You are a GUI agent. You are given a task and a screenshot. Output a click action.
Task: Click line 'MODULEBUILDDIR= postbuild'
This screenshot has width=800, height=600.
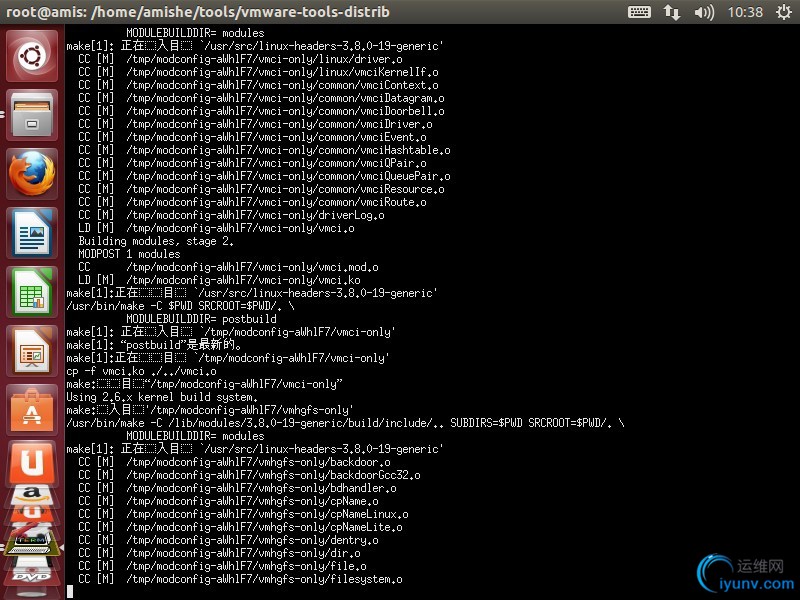point(201,319)
